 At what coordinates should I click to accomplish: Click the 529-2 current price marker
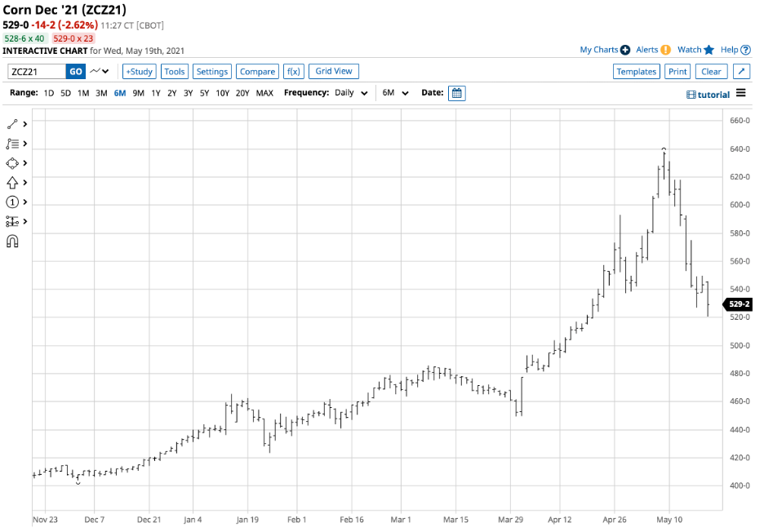pos(738,304)
